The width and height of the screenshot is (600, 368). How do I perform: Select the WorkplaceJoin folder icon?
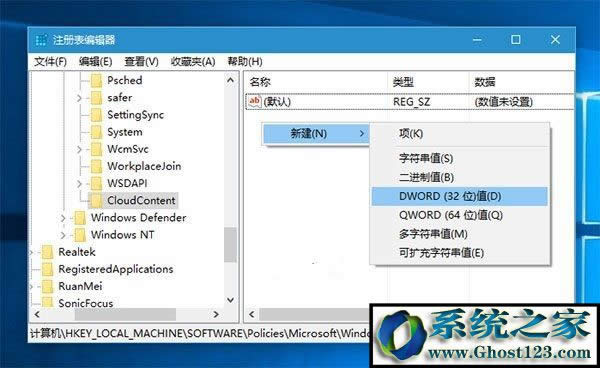(96, 166)
